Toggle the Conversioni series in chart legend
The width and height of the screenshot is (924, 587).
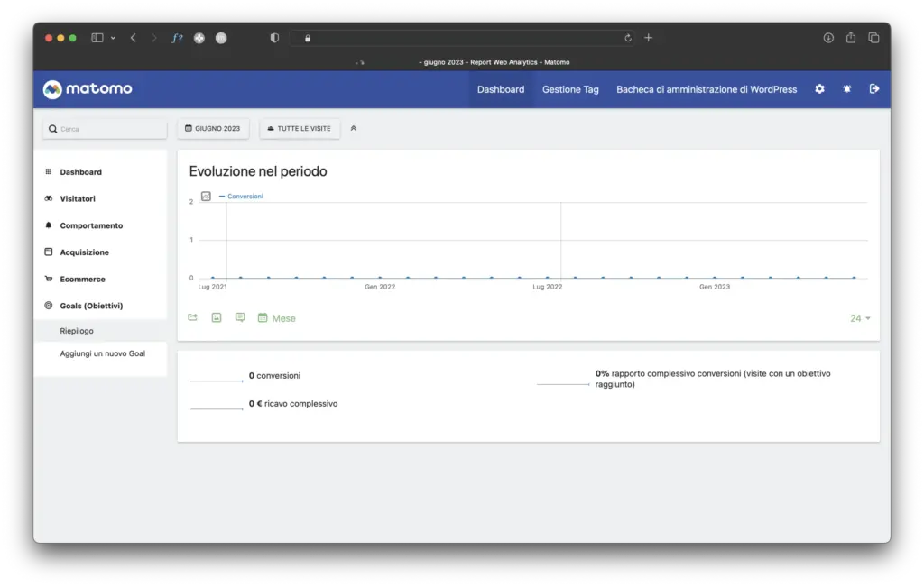(x=244, y=196)
